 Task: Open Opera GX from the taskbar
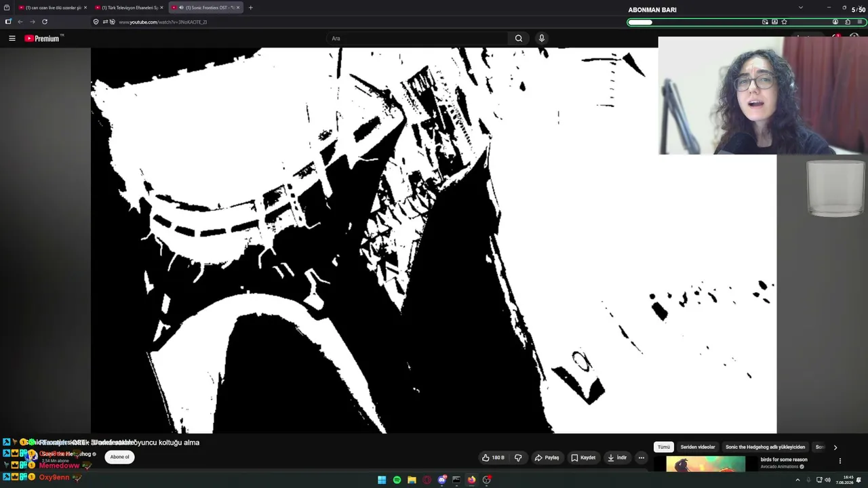click(427, 480)
